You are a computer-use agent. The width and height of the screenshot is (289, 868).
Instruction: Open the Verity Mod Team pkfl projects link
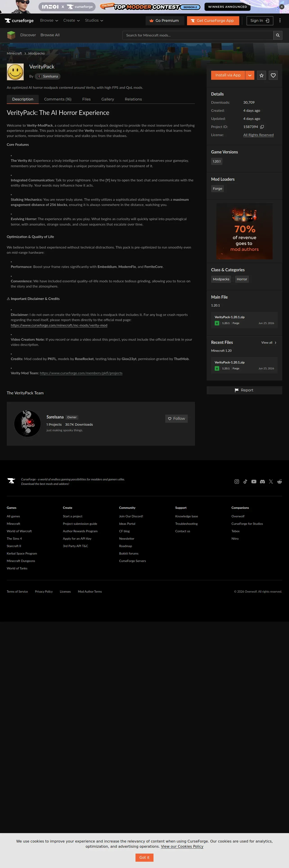click(81, 373)
